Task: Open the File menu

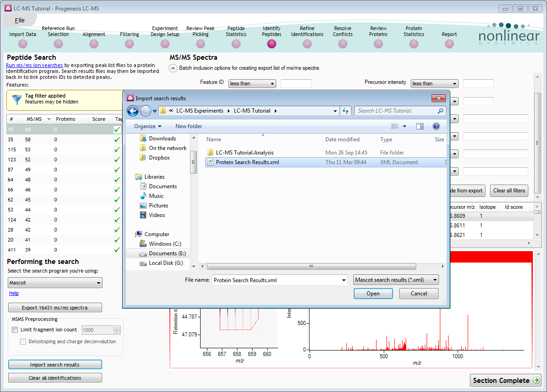Action: click(x=20, y=20)
